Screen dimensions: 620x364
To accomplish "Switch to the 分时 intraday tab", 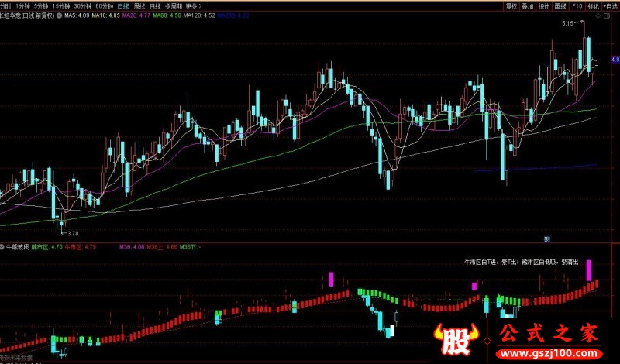I will (5, 6).
